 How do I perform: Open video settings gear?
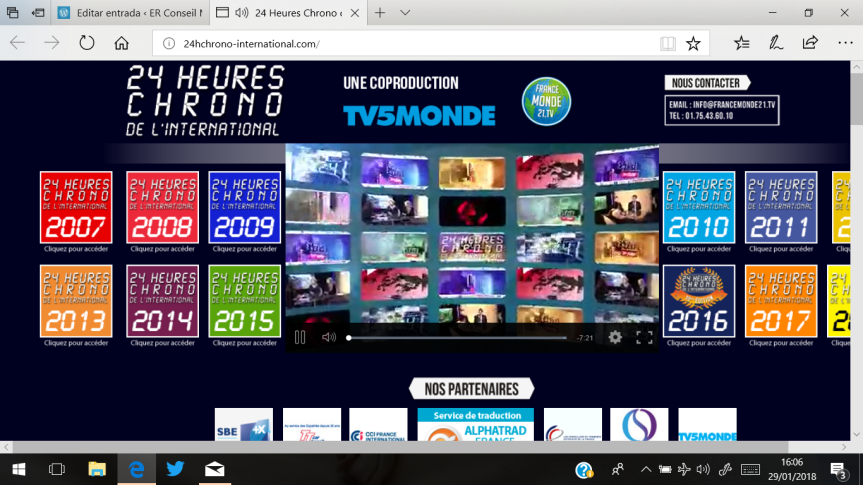(x=615, y=338)
